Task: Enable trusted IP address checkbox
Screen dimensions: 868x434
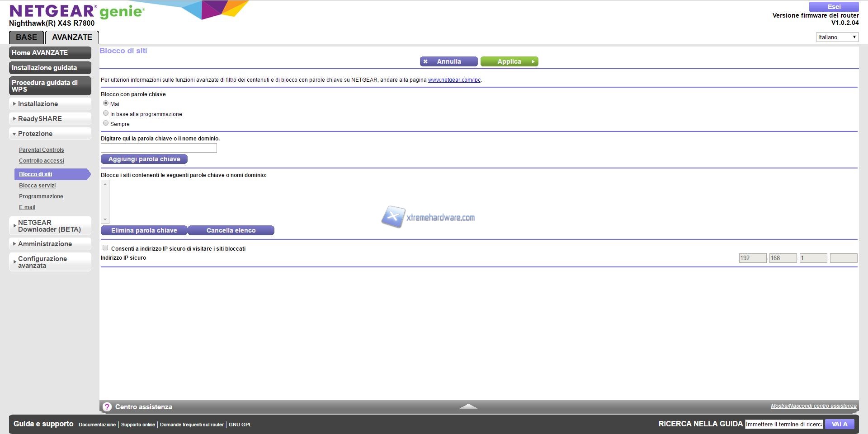Action: click(105, 248)
